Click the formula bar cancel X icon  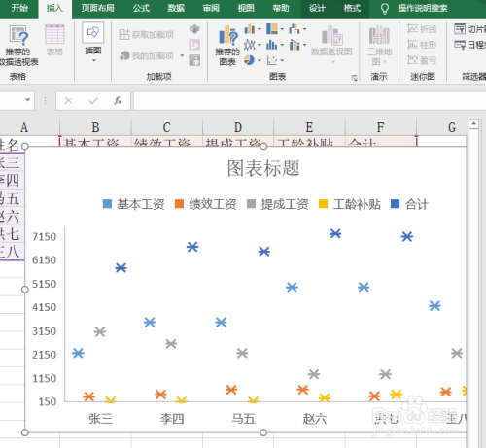click(68, 101)
